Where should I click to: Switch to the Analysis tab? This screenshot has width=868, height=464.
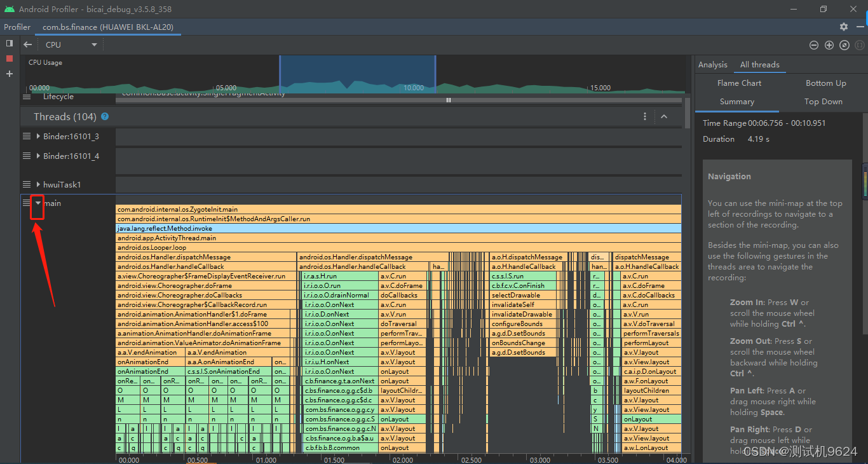[x=712, y=64]
